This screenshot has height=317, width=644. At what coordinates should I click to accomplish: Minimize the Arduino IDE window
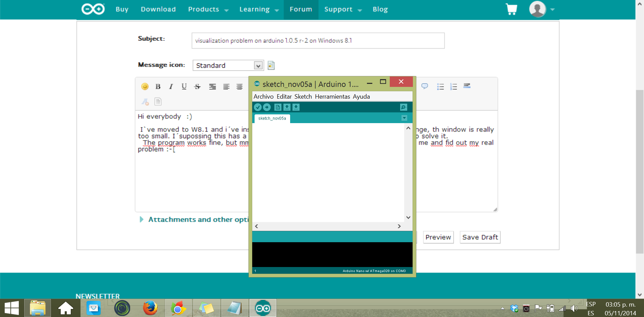[x=370, y=83]
